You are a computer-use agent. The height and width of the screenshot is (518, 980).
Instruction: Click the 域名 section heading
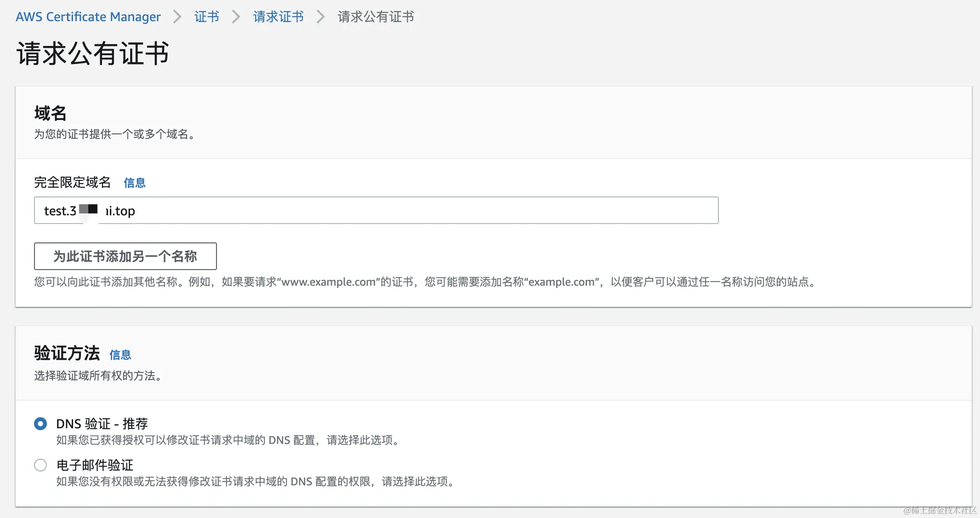50,113
